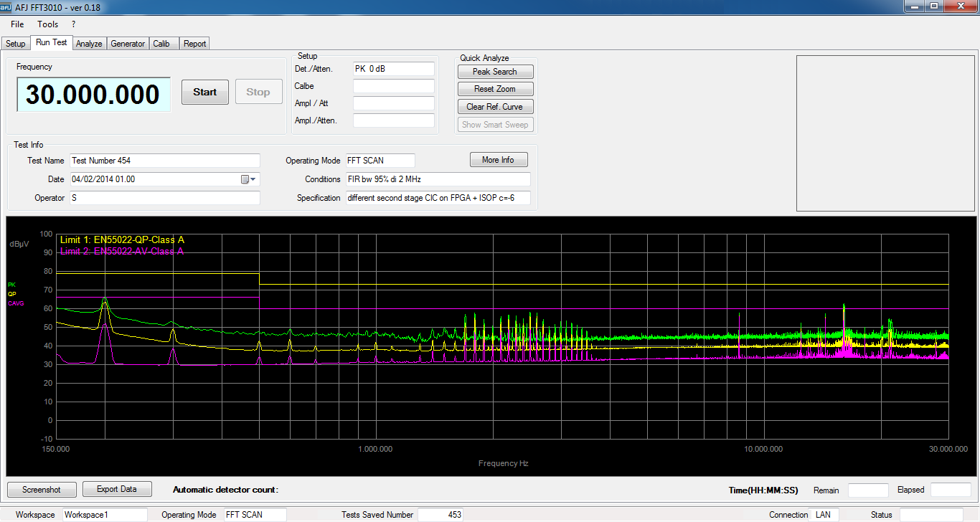This screenshot has height=522, width=980.
Task: Click the Export Data button
Action: (x=117, y=489)
